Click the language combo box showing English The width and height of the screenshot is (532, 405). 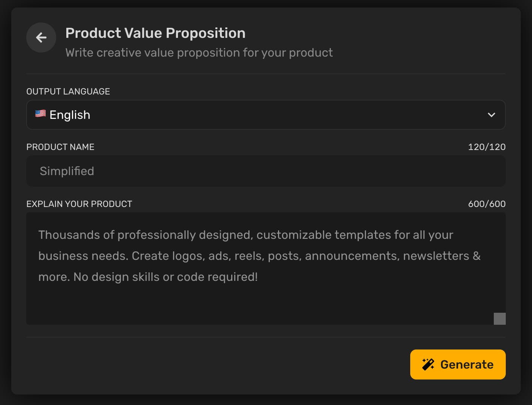[266, 115]
